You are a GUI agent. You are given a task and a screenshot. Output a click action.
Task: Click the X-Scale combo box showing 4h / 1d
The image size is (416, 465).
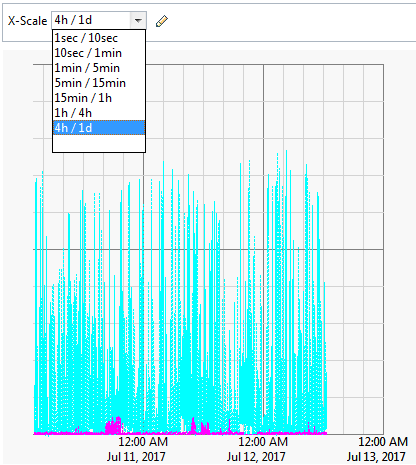tap(99, 21)
